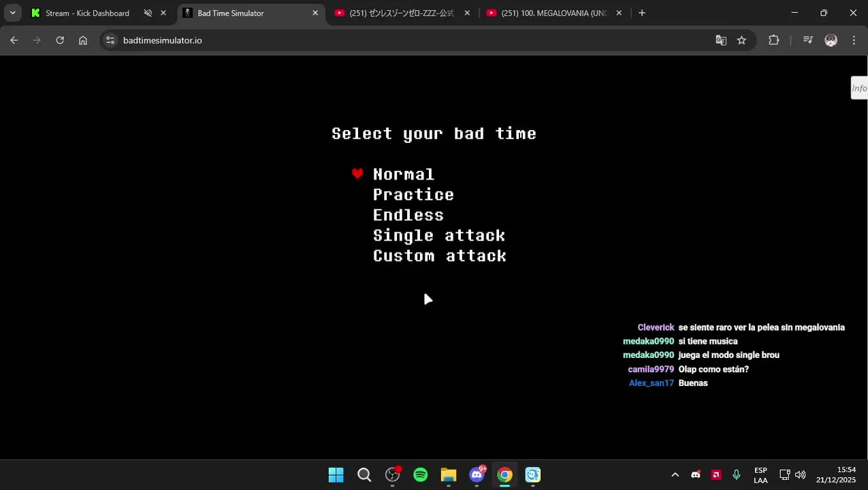Open network settings tray icon
Viewport: 868px width, 490px height.
[x=784, y=475]
